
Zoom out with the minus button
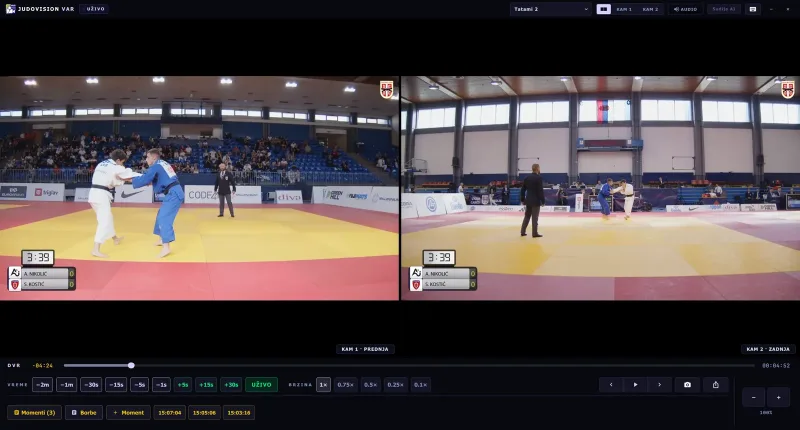pyautogui.click(x=754, y=397)
